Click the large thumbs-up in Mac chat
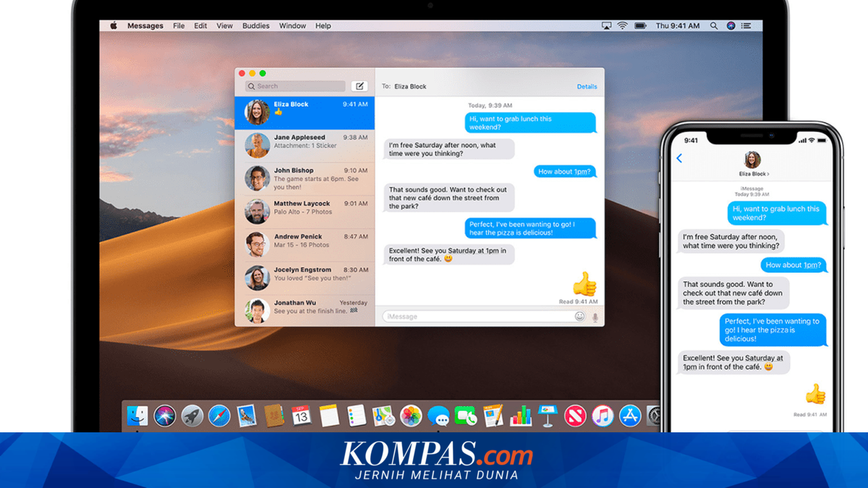 [584, 284]
